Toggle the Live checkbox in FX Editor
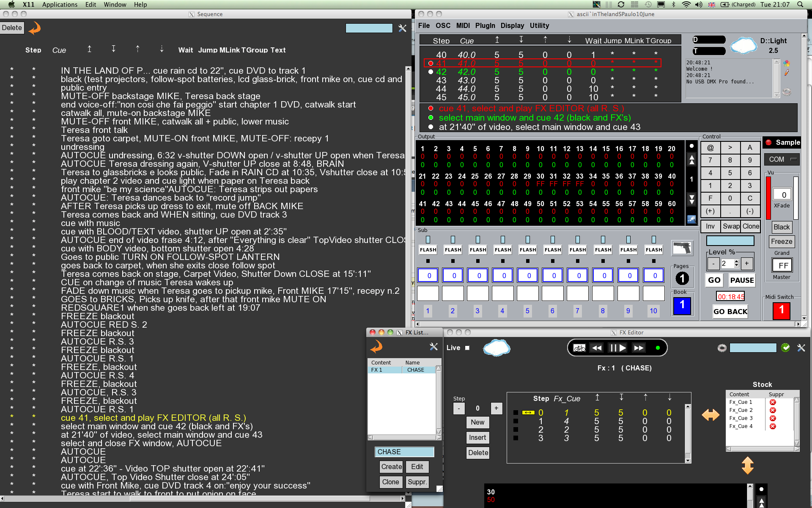Viewport: 812px width, 508px height. (467, 348)
